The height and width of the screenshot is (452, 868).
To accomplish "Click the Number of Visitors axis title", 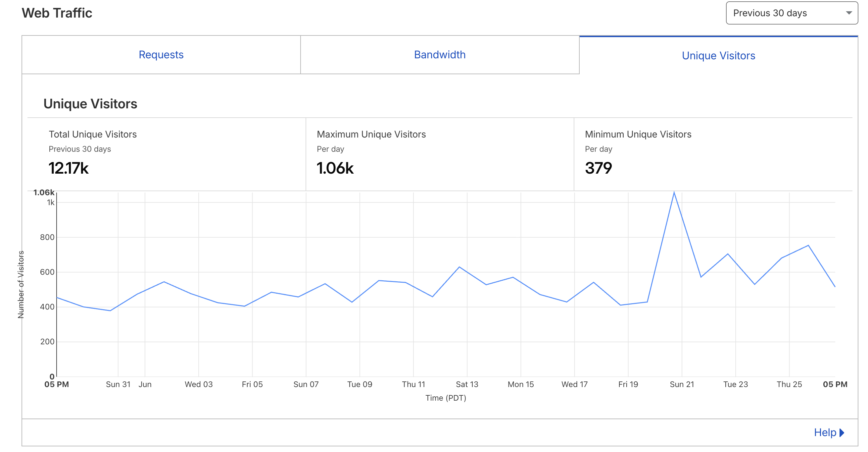I will tap(21, 285).
